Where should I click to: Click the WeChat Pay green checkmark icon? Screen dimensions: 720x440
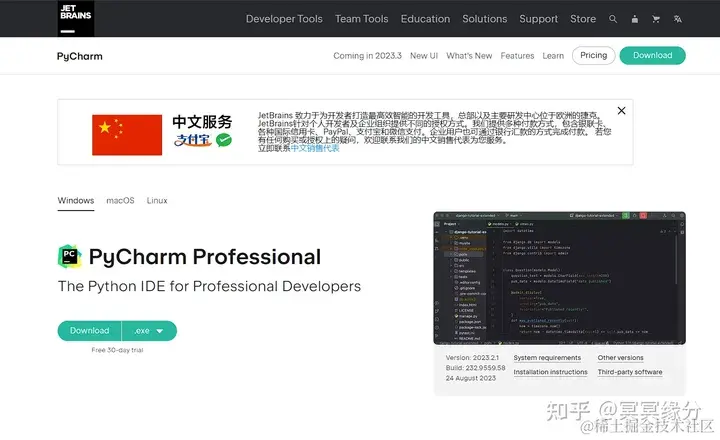click(224, 140)
